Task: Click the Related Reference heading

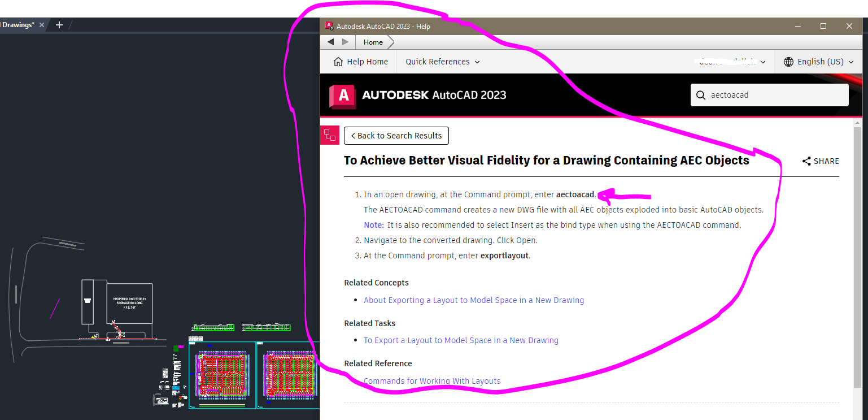Action: pyautogui.click(x=378, y=363)
